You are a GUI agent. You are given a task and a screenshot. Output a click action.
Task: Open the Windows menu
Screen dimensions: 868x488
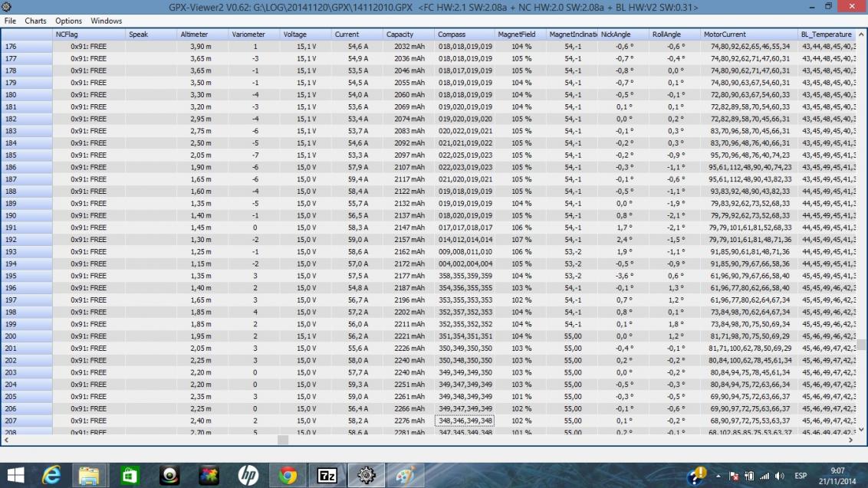(107, 21)
